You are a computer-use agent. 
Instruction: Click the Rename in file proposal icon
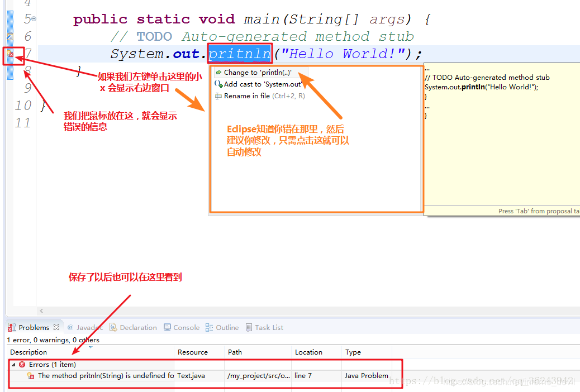coord(218,96)
